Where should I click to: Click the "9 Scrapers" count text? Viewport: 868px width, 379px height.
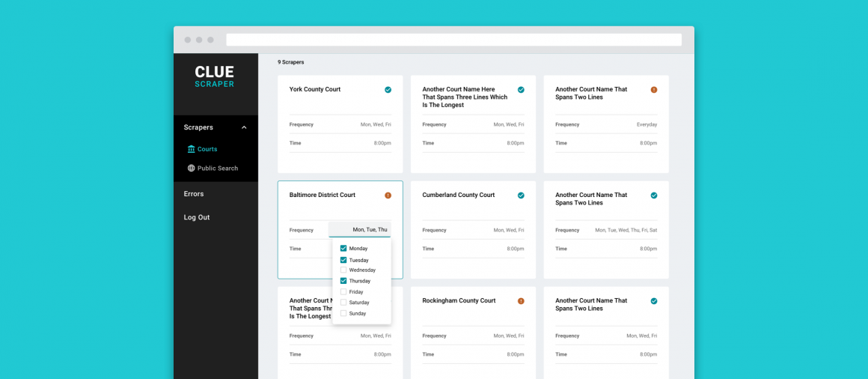pos(290,62)
